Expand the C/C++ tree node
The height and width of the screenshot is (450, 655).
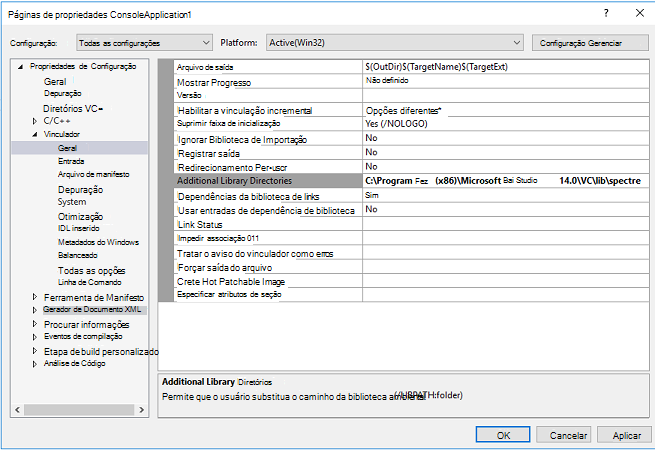[x=35, y=121]
